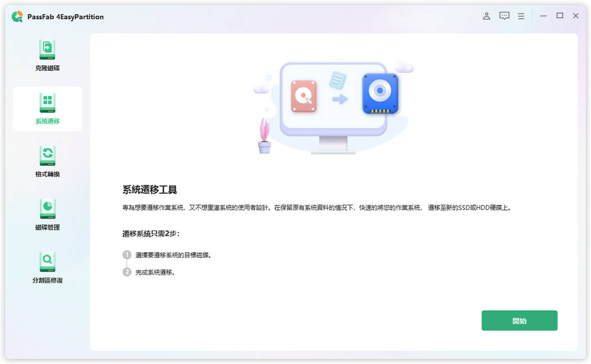Select the 格式轉換 (Format Conversion) sidebar icon

pyautogui.click(x=47, y=156)
